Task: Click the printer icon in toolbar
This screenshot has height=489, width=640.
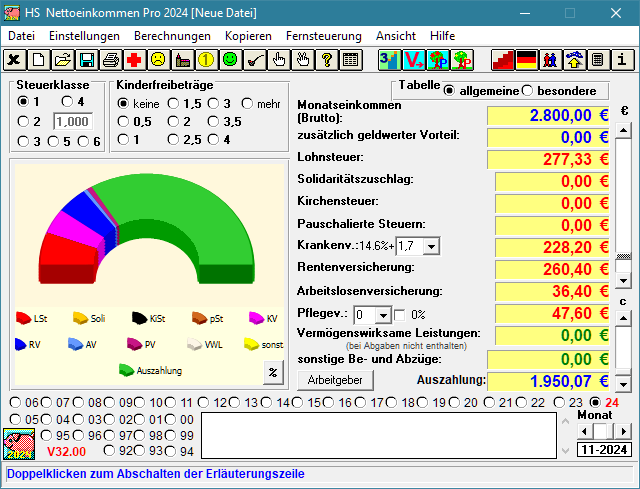Action: pyautogui.click(x=110, y=60)
